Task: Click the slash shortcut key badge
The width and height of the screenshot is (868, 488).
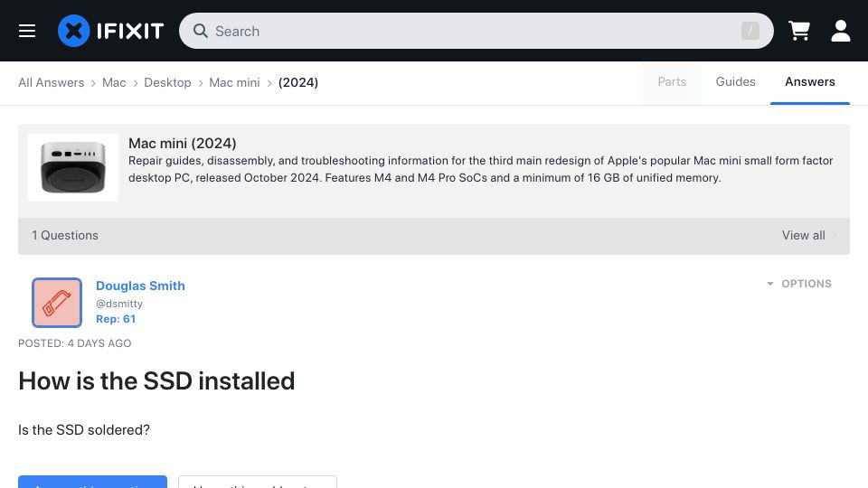Action: coord(750,31)
